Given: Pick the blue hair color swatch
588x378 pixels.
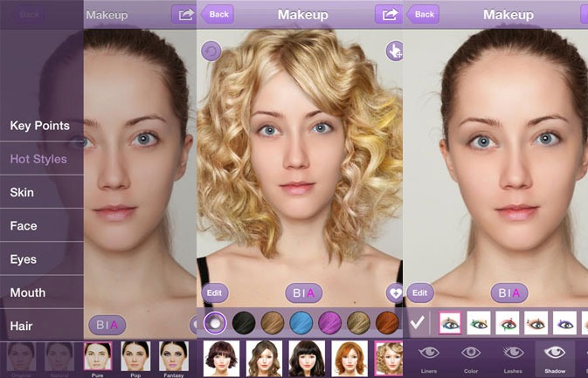Looking at the screenshot, I should (x=301, y=323).
